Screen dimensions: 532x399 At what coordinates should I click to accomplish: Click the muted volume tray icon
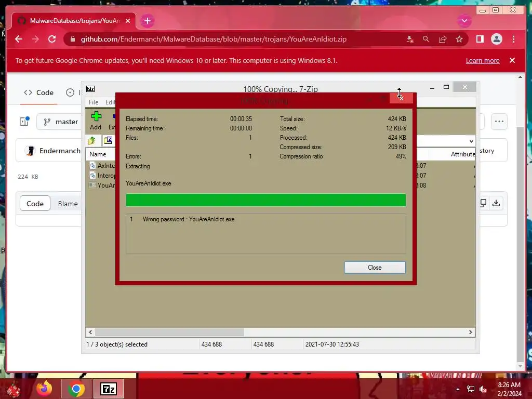483,389
